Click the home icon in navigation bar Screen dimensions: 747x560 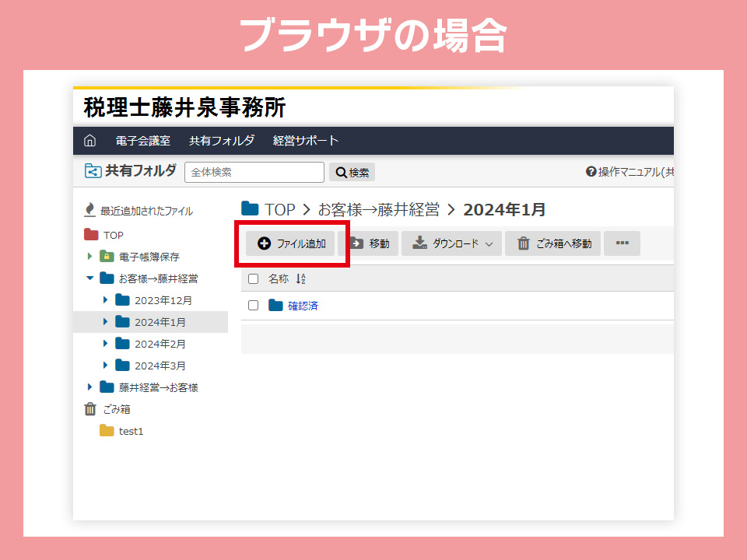pyautogui.click(x=90, y=141)
